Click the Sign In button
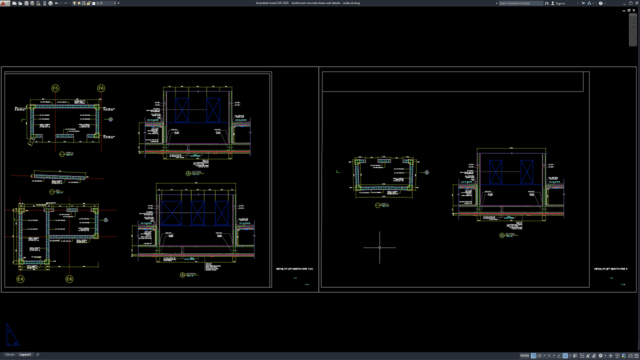The height and width of the screenshot is (360, 640). tap(558, 3)
